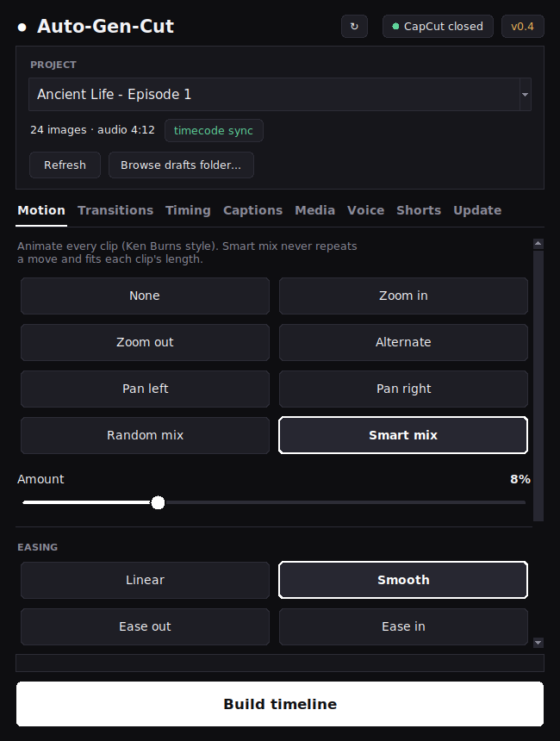Click the timecode sync badge
This screenshot has height=741, width=560.
click(214, 130)
